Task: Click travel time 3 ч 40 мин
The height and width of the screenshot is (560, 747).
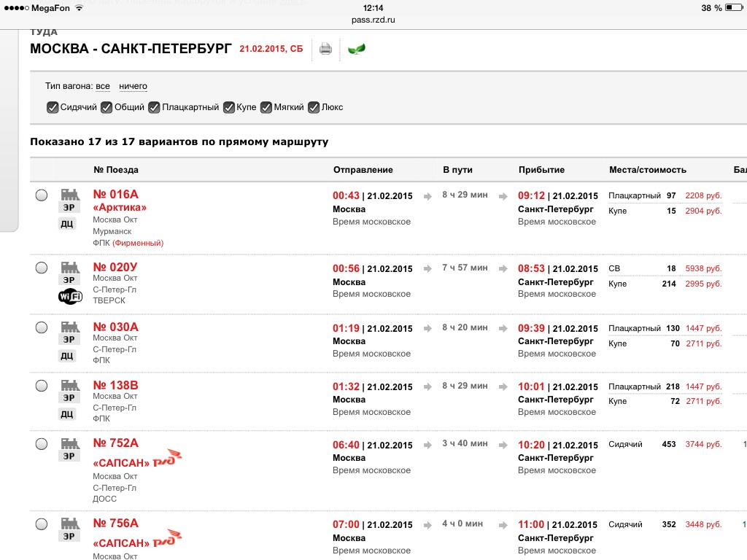Action: click(x=465, y=443)
